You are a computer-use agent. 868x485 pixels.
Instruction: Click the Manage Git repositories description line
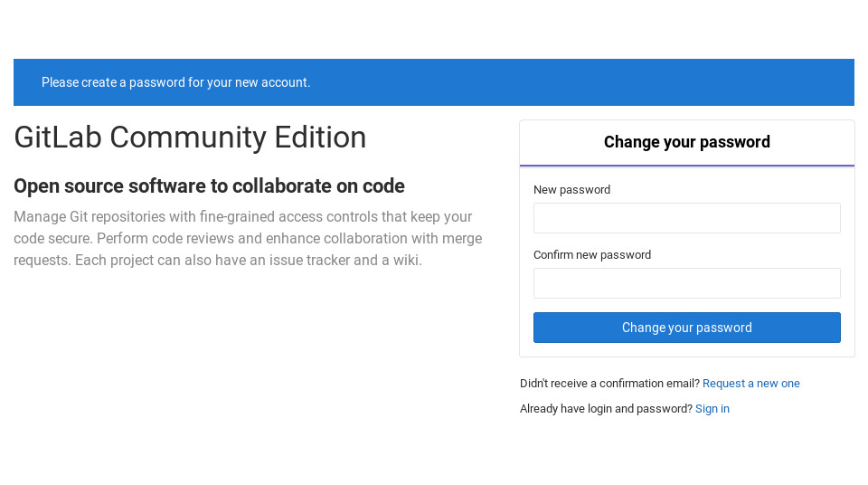coord(243,217)
